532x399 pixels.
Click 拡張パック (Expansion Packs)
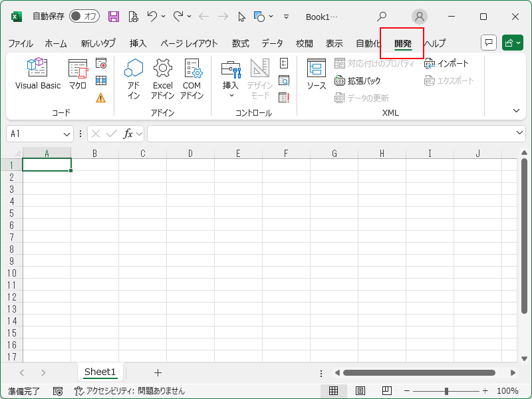click(358, 80)
